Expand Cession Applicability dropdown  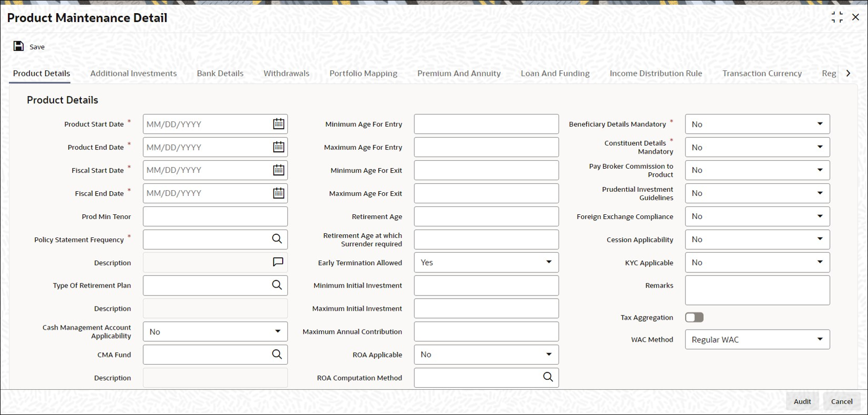pyautogui.click(x=820, y=239)
